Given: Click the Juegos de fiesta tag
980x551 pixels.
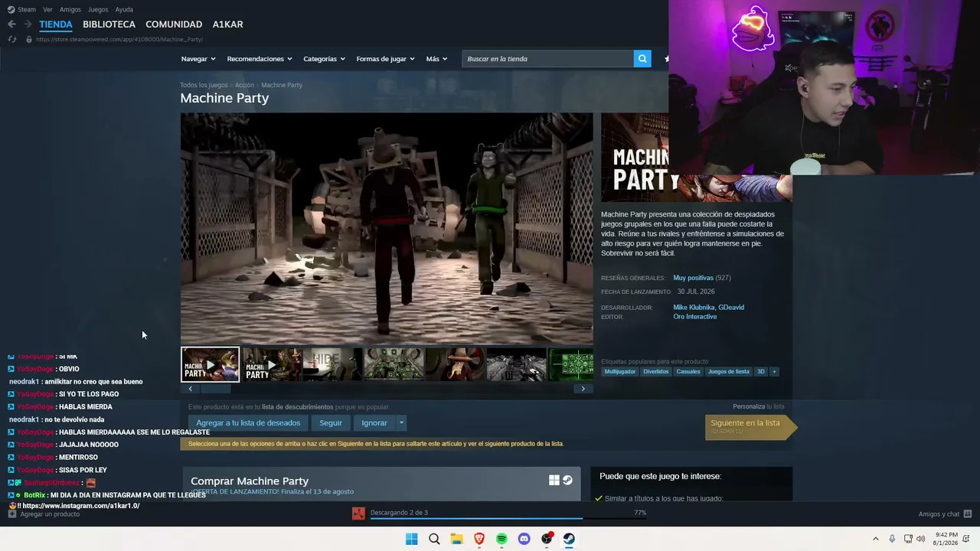Looking at the screenshot, I should 729,372.
